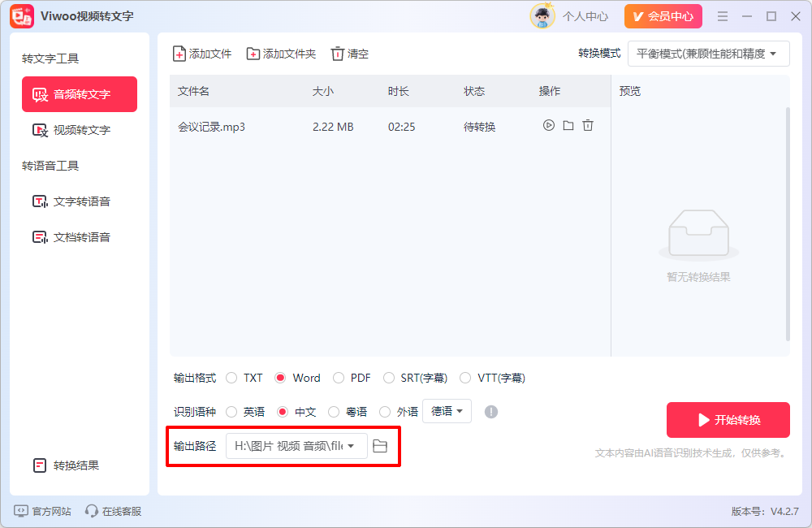The height and width of the screenshot is (528, 812).
Task: Open the user avatar profile picture
Action: click(x=542, y=16)
